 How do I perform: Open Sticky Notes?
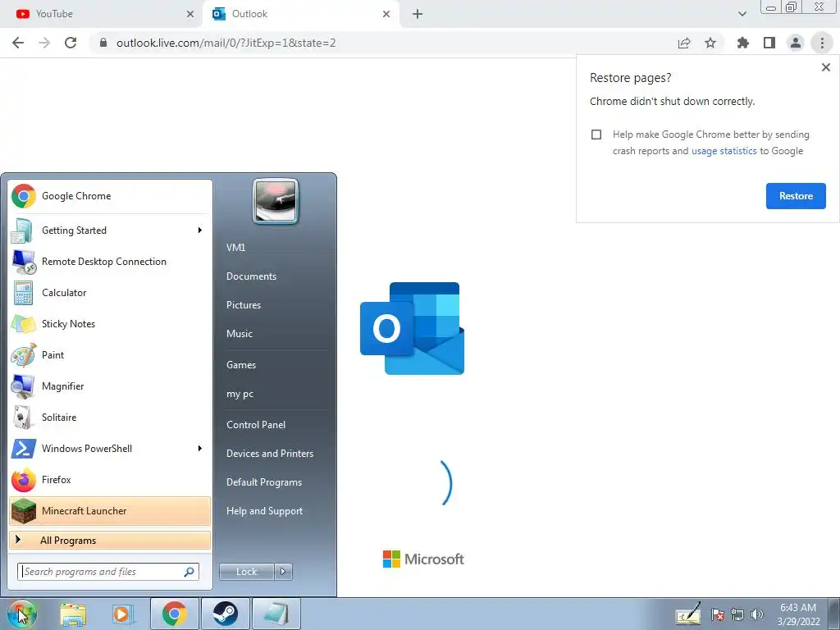[x=110, y=323]
